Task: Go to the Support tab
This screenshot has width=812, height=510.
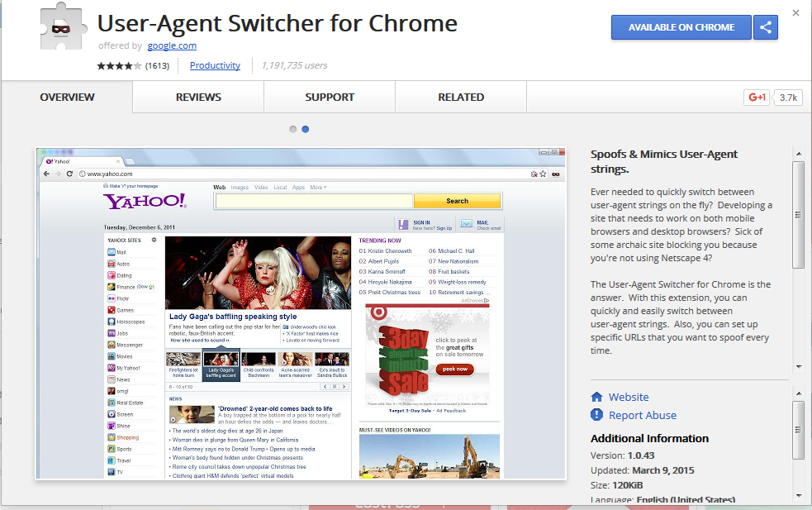Action: (330, 97)
